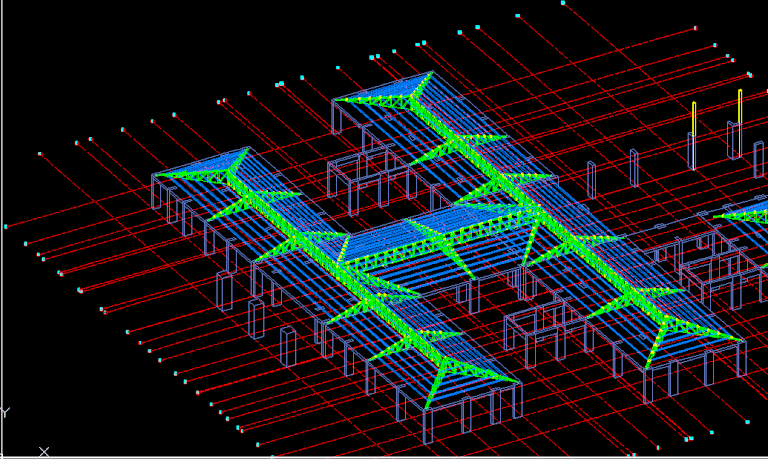Select the free-standing column left of the yellow columns
This screenshot has width=768, height=459.
tap(634, 167)
